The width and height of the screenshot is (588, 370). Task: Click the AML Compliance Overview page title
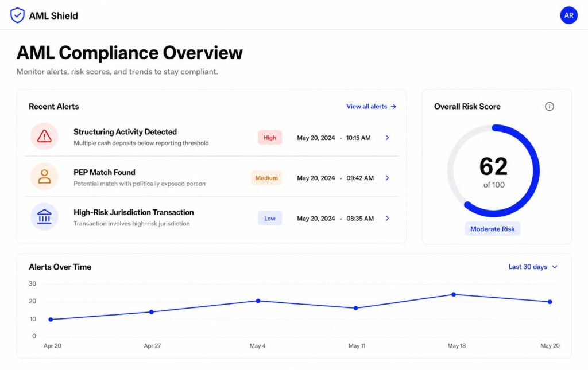pos(129,52)
